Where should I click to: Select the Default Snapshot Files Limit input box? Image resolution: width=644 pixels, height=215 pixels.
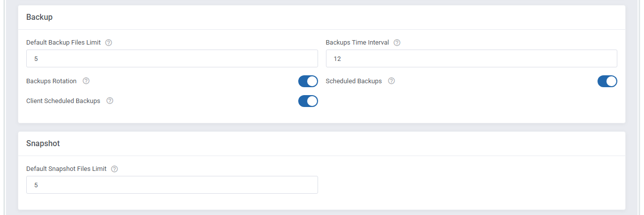(x=172, y=185)
